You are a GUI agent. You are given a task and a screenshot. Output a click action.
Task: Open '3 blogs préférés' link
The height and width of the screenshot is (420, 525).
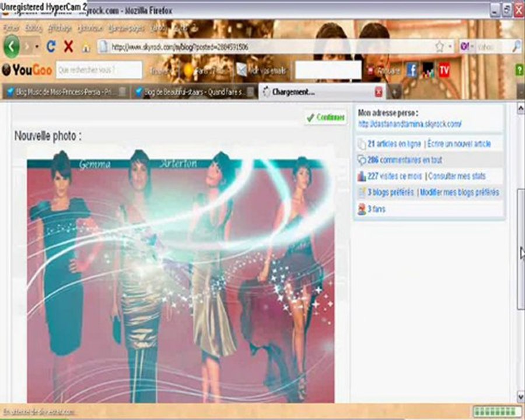[x=391, y=192]
